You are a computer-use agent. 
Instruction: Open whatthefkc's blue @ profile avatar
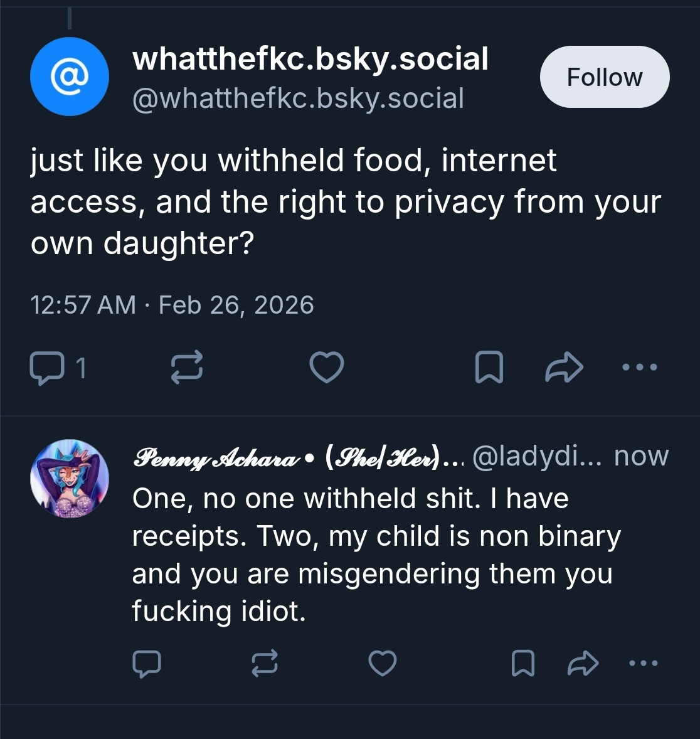[x=70, y=77]
